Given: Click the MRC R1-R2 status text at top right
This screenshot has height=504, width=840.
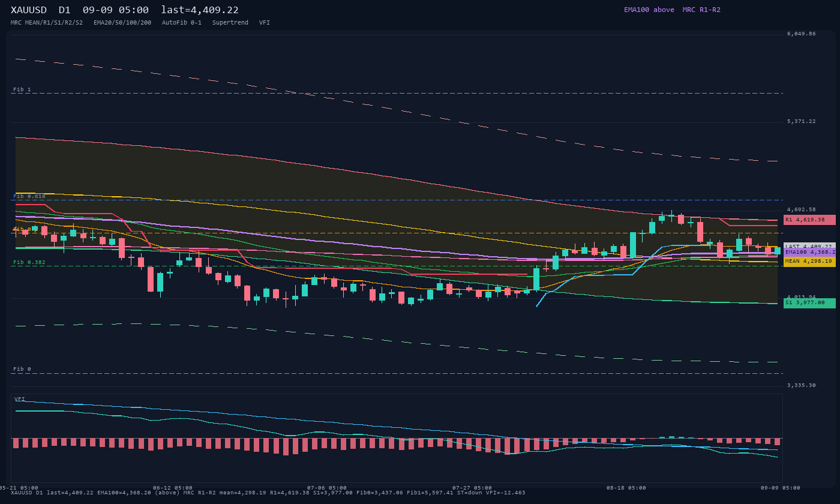Looking at the screenshot, I should (701, 10).
